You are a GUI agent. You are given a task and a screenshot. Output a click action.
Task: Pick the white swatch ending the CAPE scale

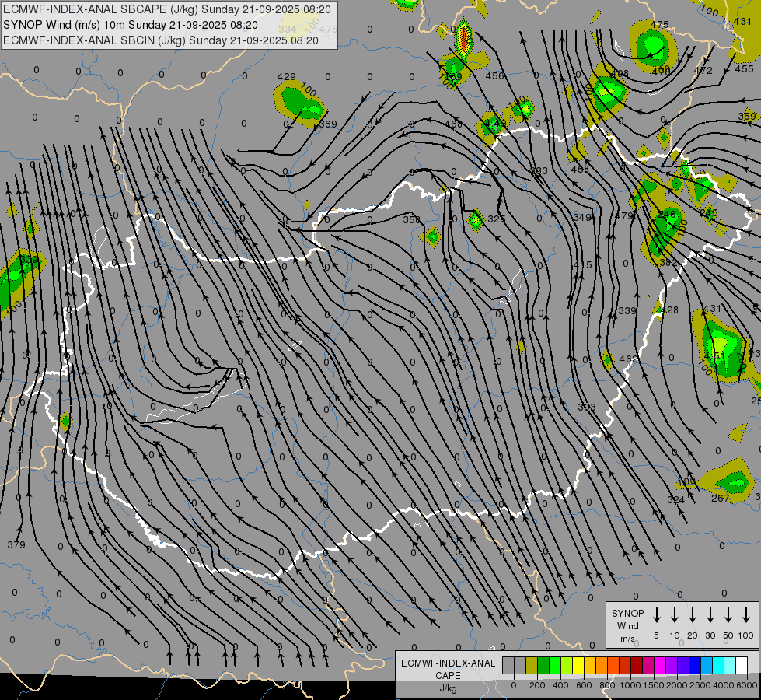[x=741, y=665]
